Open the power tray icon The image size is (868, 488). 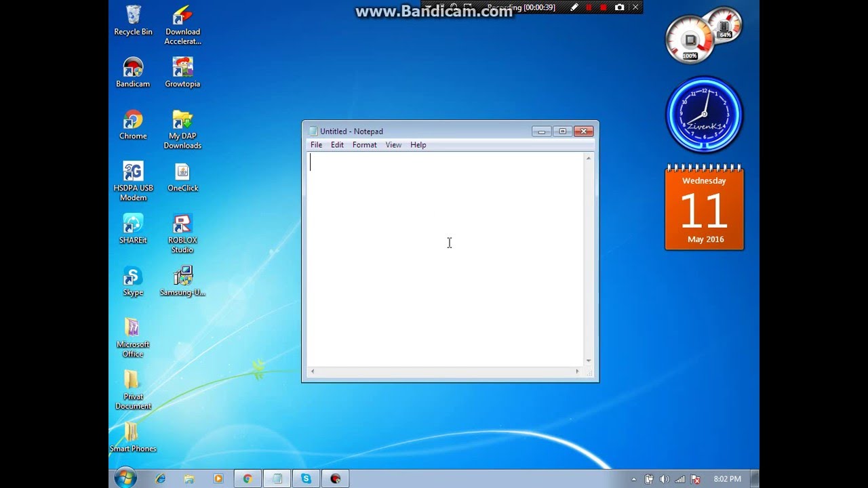649,479
